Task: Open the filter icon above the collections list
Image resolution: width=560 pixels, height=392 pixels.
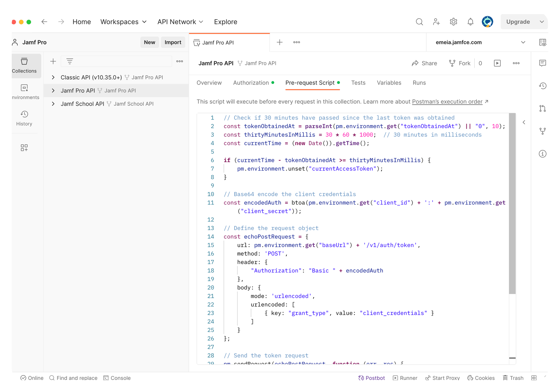Action: 70,61
